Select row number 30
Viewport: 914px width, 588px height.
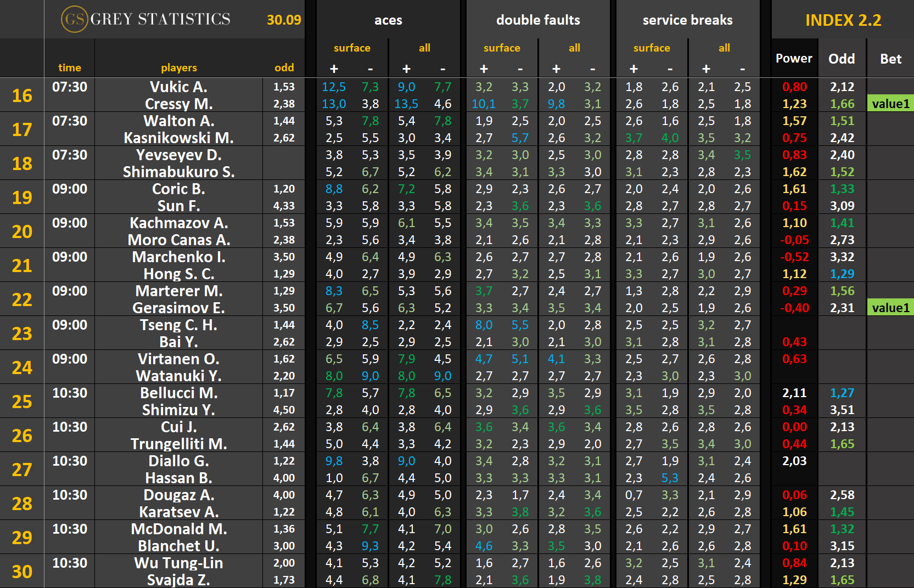(22, 572)
